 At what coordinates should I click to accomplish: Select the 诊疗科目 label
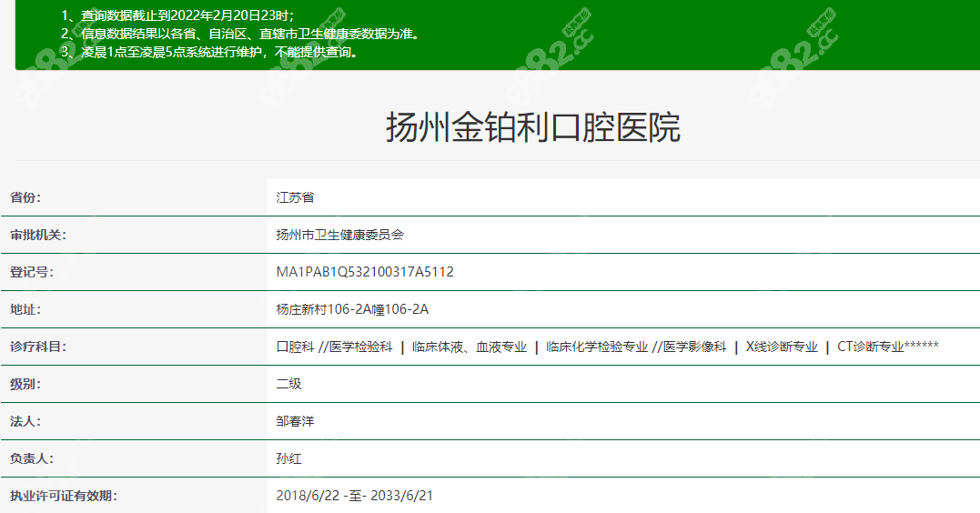click(x=38, y=347)
